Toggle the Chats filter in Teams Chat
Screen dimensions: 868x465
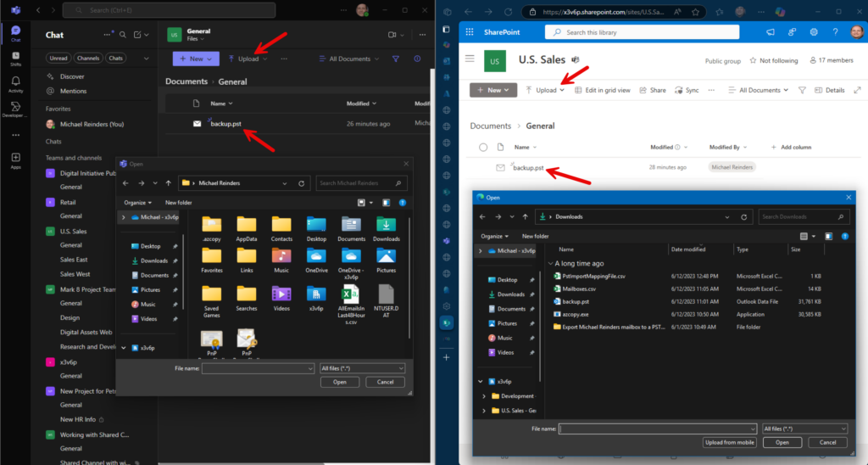[115, 59]
